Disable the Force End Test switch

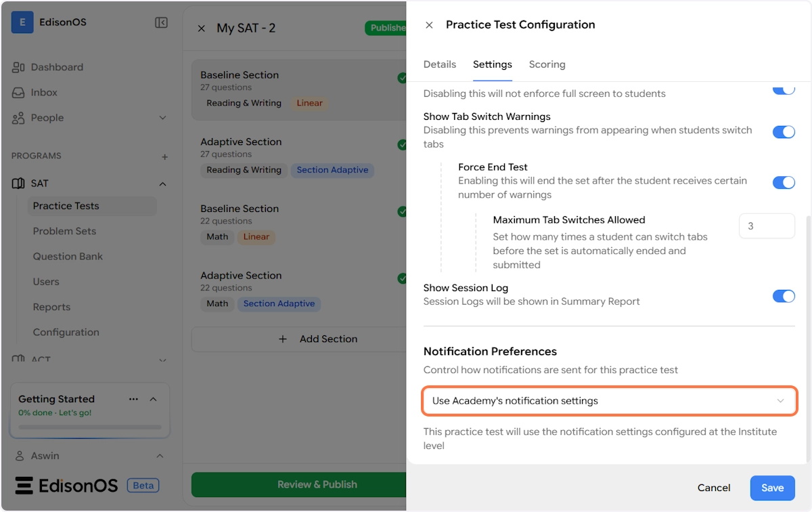[x=784, y=182]
